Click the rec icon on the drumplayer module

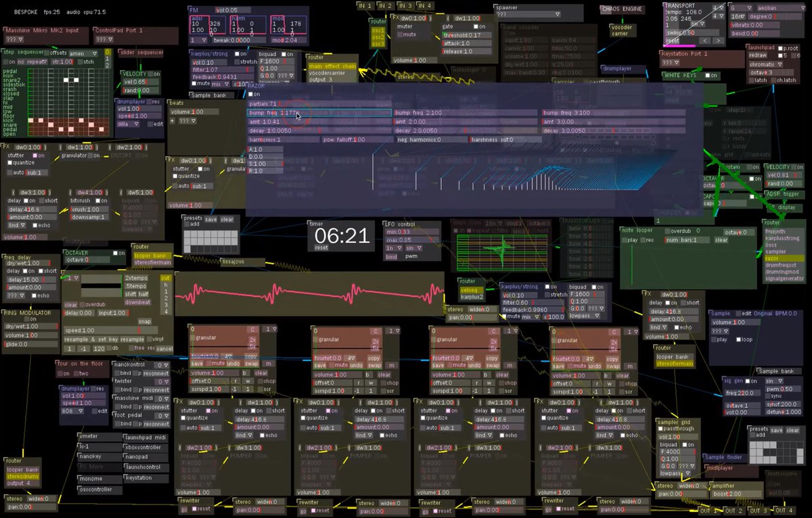pos(149,101)
